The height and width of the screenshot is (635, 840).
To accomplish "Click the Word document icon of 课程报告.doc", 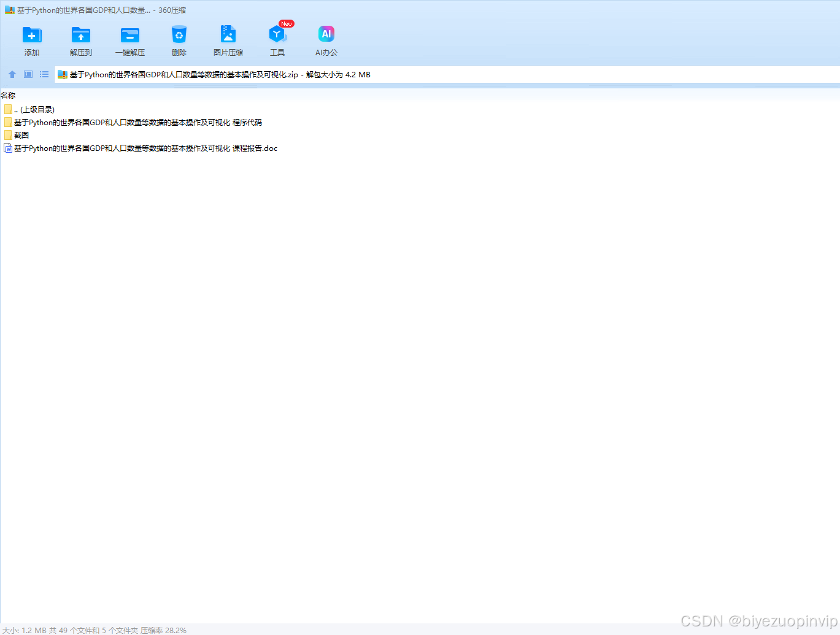I will (8, 148).
